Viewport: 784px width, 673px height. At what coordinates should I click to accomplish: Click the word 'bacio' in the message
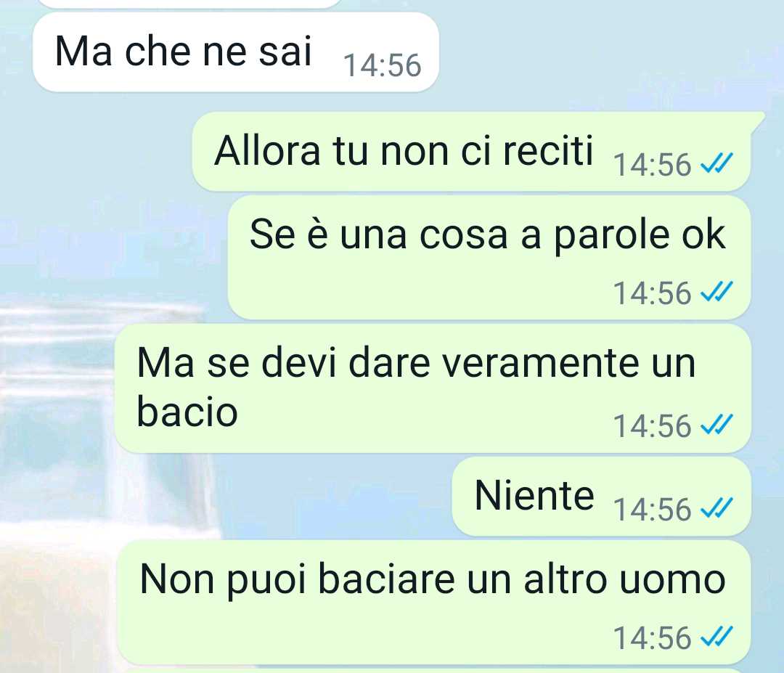click(x=187, y=412)
